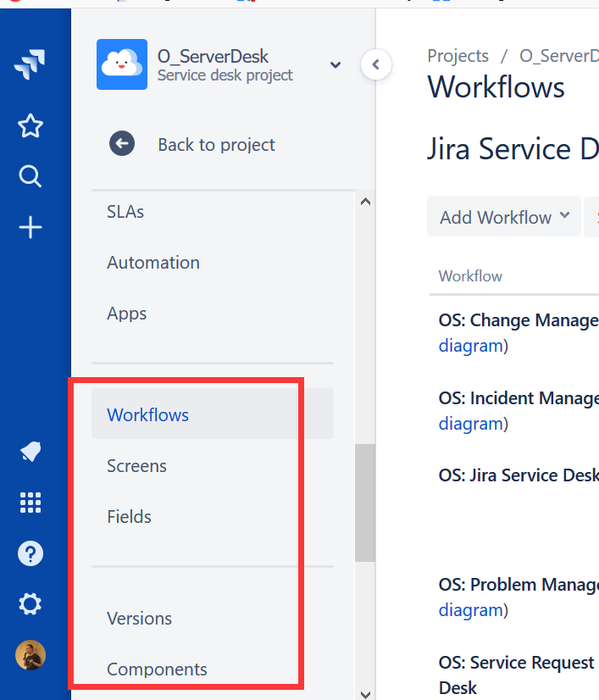Open the help question mark icon
Viewport: 599px width, 700px height.
(x=31, y=553)
